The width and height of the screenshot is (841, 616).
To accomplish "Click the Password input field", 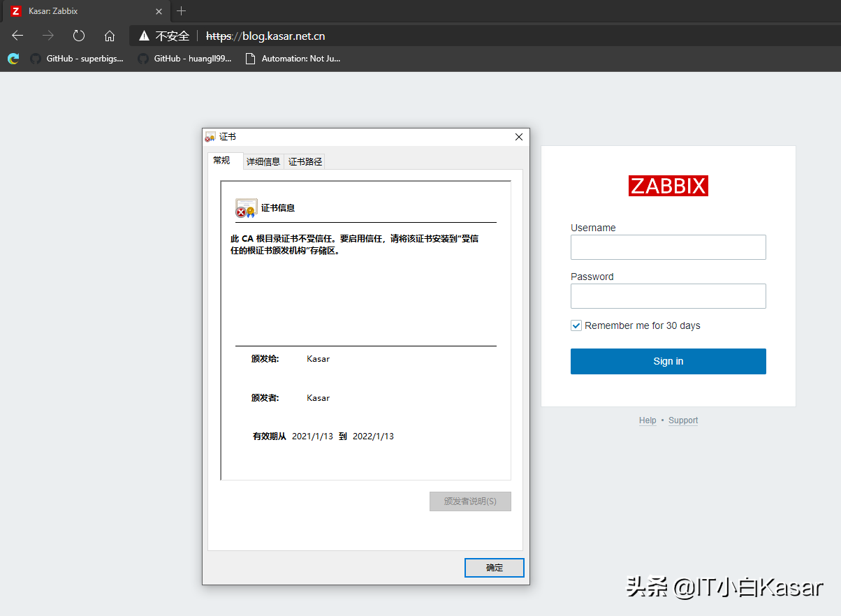I will [x=668, y=296].
